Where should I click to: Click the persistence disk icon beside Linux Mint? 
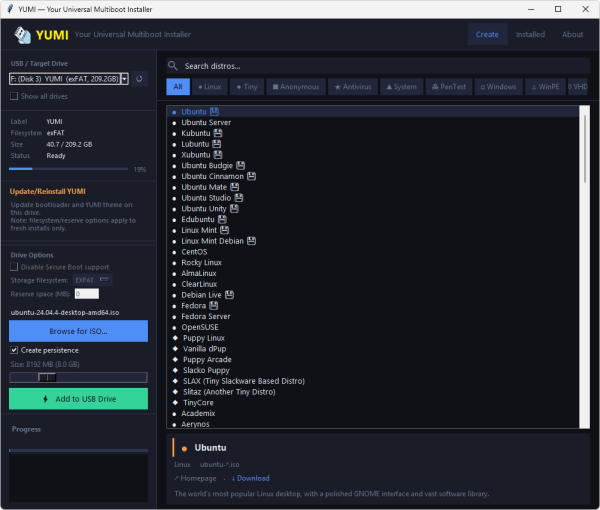click(225, 230)
